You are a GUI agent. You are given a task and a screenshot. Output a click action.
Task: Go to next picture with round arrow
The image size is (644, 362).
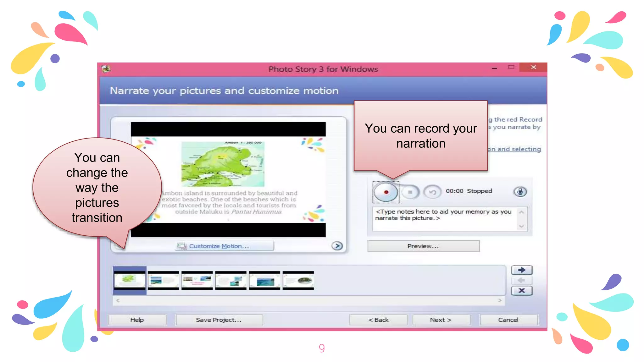point(337,246)
